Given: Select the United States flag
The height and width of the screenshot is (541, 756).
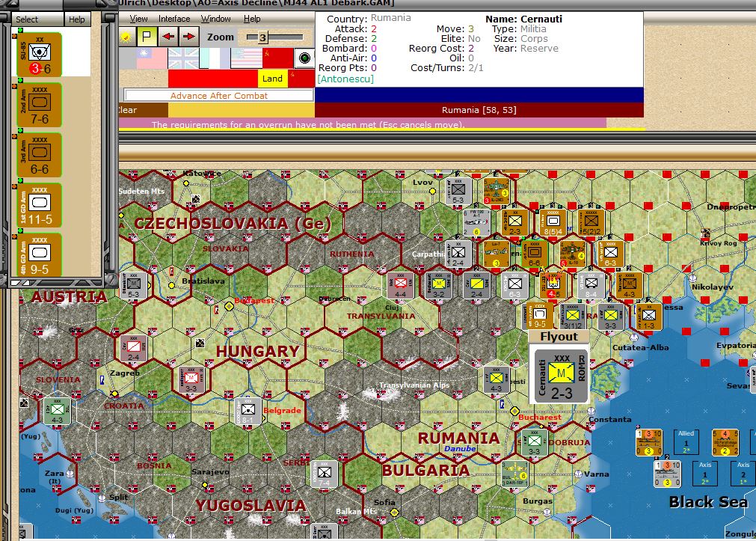Looking at the screenshot, I should coord(246,58).
